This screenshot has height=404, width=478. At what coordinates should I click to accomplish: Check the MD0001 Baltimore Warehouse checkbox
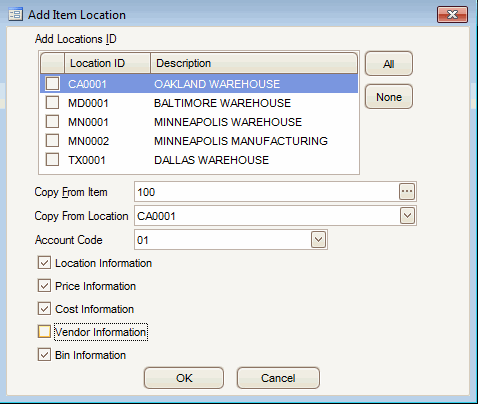pyautogui.click(x=52, y=102)
